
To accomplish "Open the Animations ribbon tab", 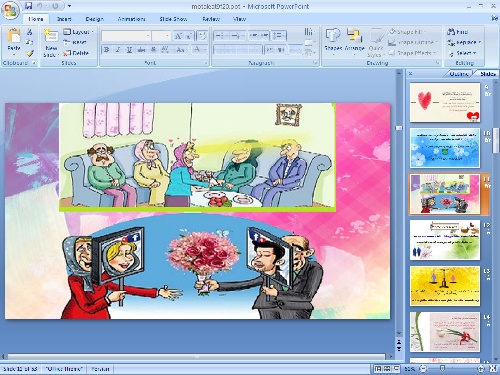I will [x=131, y=19].
